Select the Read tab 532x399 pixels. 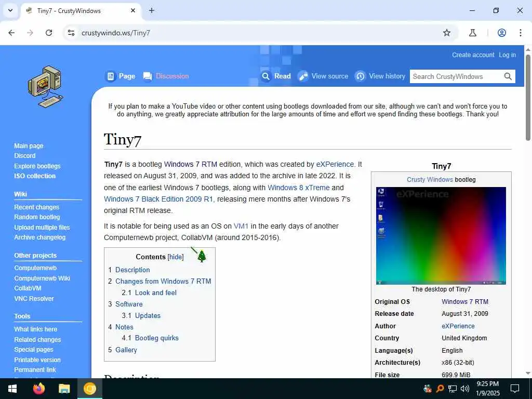pyautogui.click(x=276, y=76)
